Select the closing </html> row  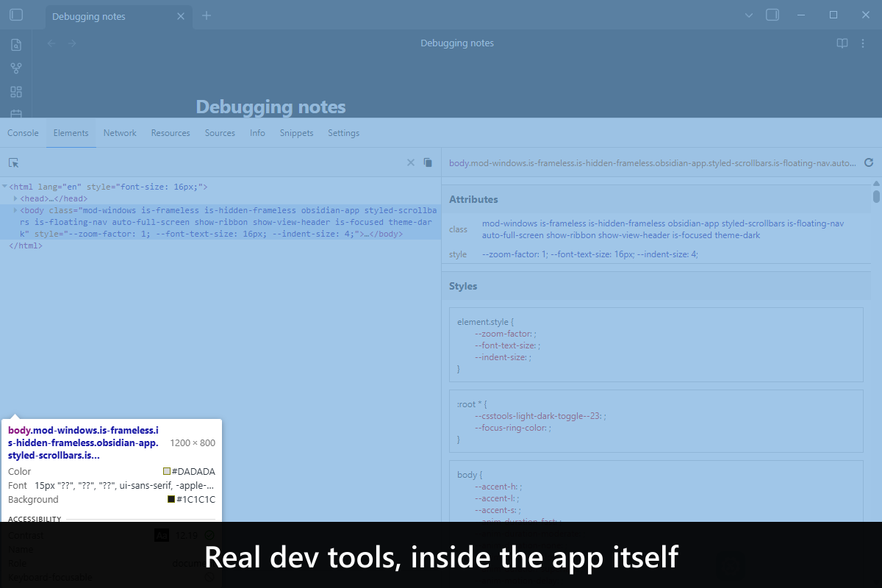click(220, 245)
